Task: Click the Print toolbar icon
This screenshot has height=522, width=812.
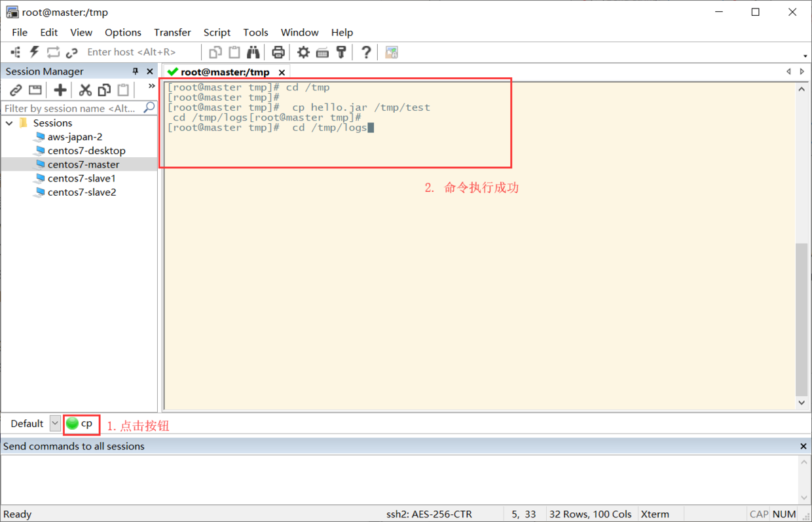Action: tap(278, 52)
